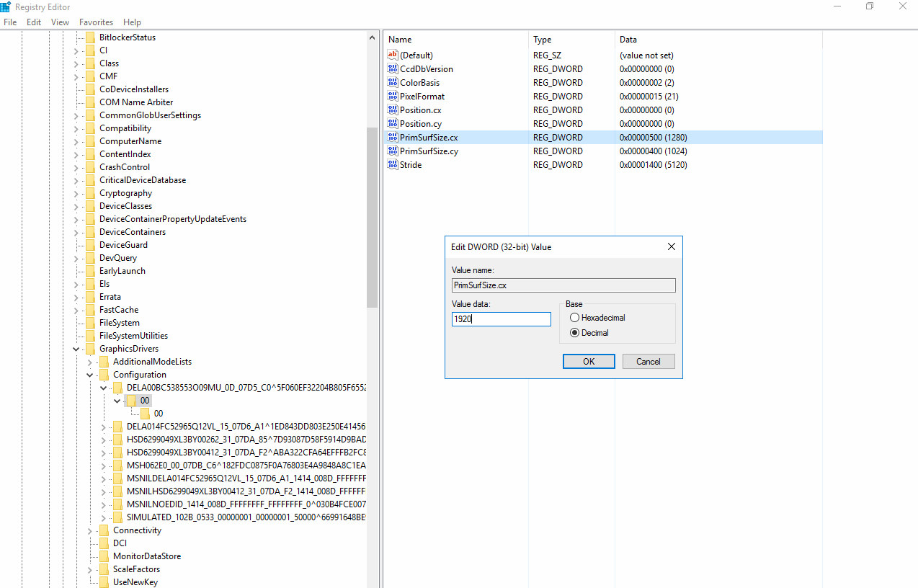The width and height of the screenshot is (918, 588).
Task: Click the folder icon of GraphicsDrivers
Action: pos(90,349)
